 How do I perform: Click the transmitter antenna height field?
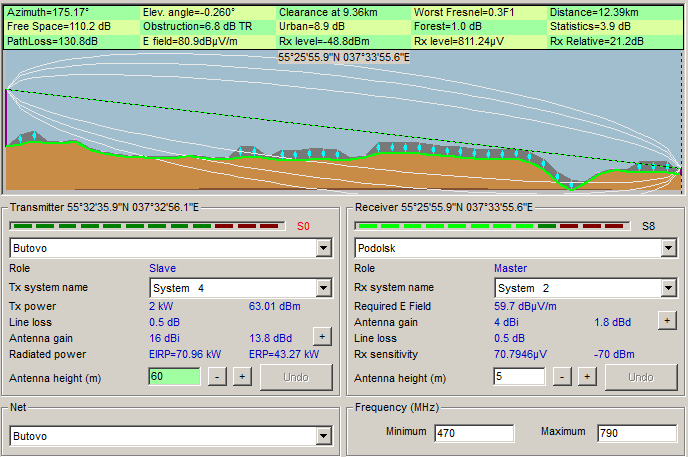point(174,377)
